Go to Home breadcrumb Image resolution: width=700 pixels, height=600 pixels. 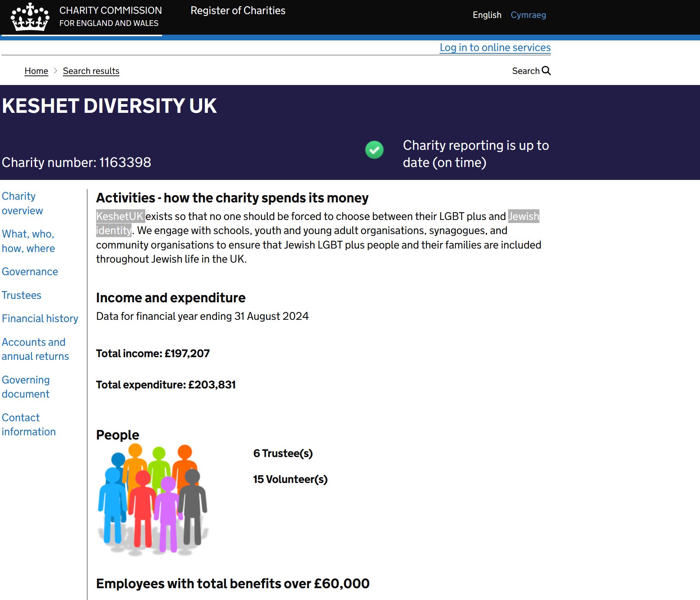pyautogui.click(x=36, y=71)
